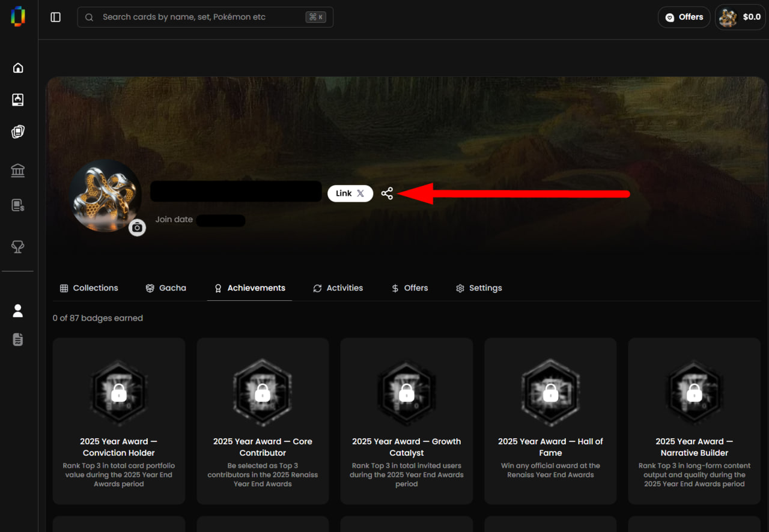Switch to the Collections tab
Image resolution: width=769 pixels, height=532 pixels.
tap(89, 288)
